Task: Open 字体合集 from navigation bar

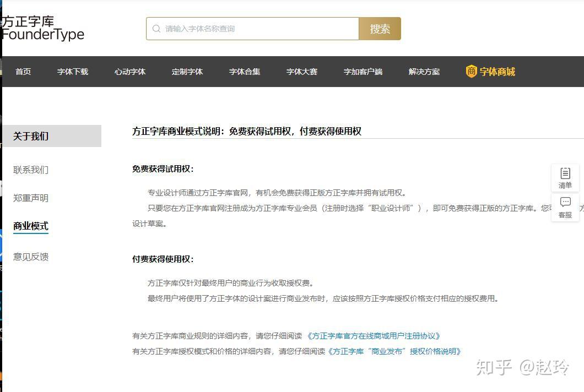Action: point(244,72)
